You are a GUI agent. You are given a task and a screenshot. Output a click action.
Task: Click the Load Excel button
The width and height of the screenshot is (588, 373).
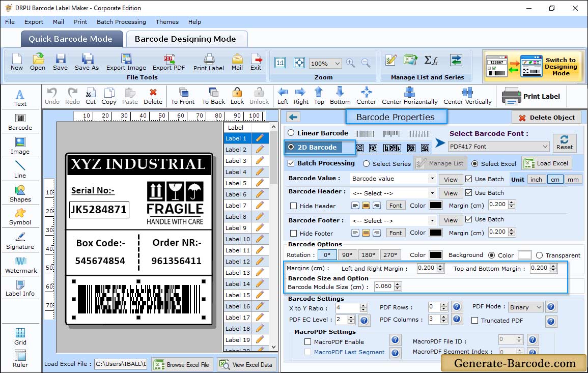[547, 163]
